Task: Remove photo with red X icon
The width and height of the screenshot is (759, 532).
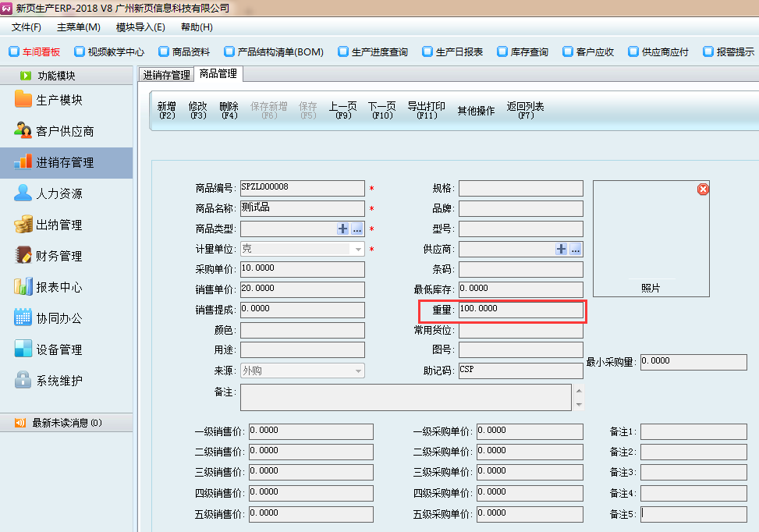Action: pos(702,189)
